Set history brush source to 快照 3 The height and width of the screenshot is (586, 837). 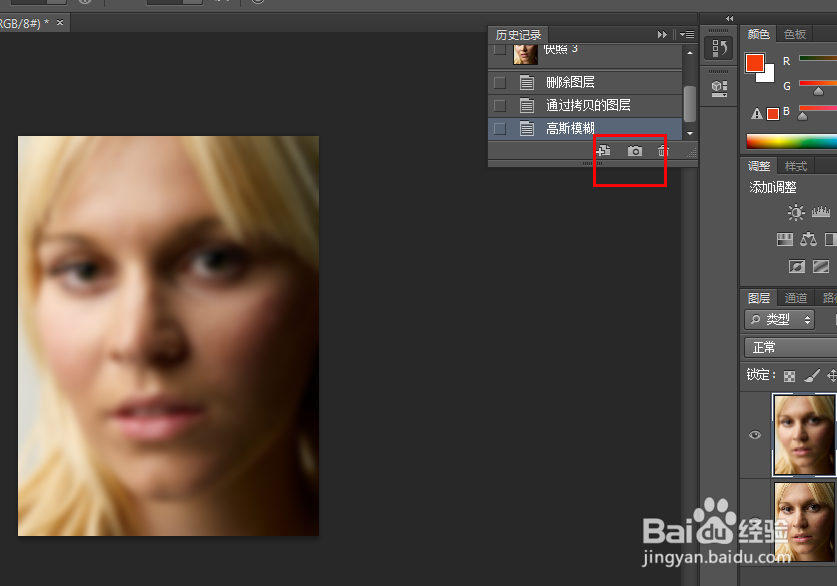(x=500, y=50)
